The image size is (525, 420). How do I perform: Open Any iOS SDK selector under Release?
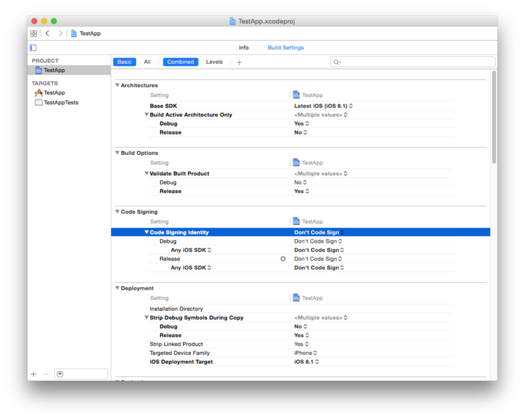(191, 268)
